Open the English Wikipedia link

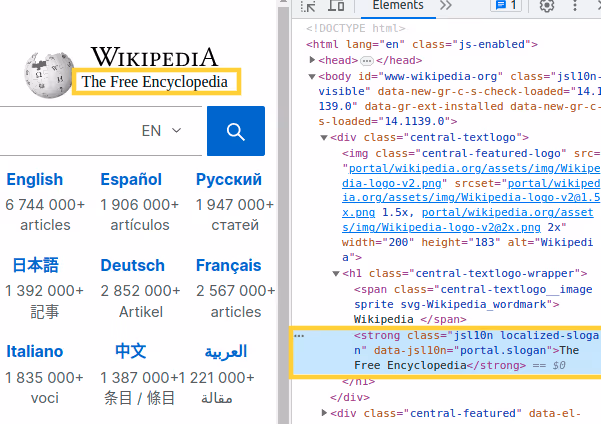click(x=34, y=179)
